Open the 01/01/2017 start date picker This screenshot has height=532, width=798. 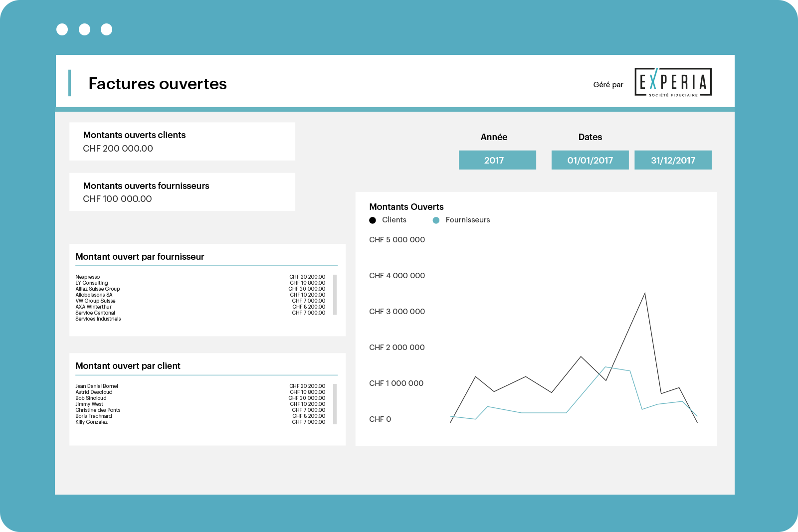tap(590, 160)
